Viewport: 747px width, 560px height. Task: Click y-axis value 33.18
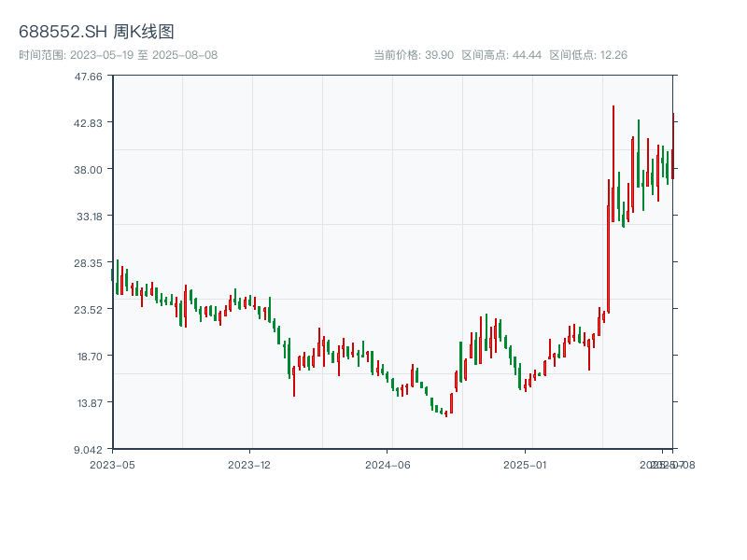tap(90, 217)
